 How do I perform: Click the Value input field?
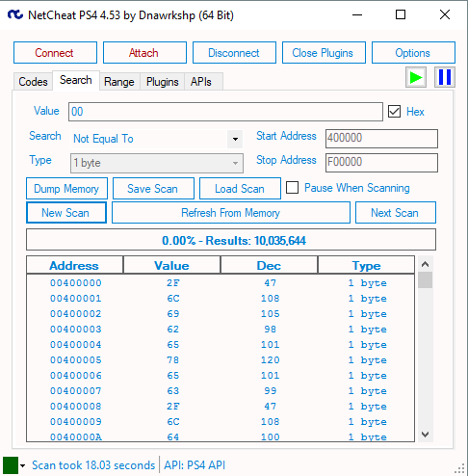[225, 112]
